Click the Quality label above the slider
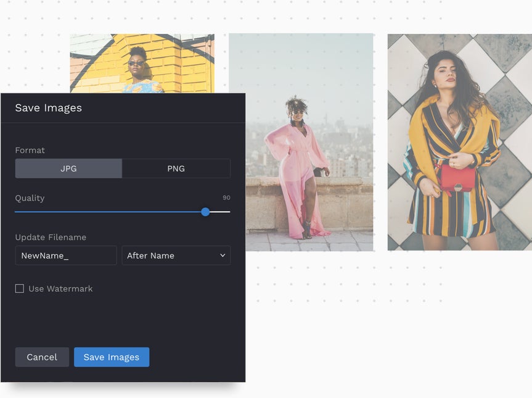This screenshot has width=532, height=398. (29, 198)
